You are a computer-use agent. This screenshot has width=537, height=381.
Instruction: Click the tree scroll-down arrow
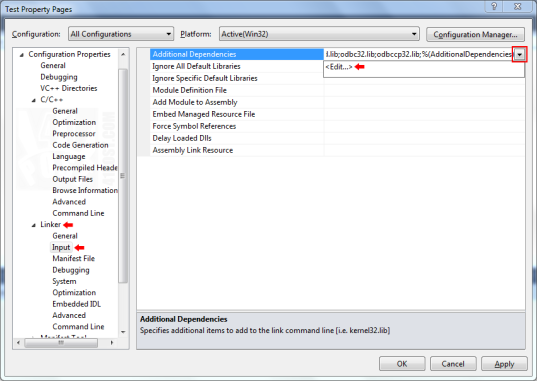pos(123,332)
